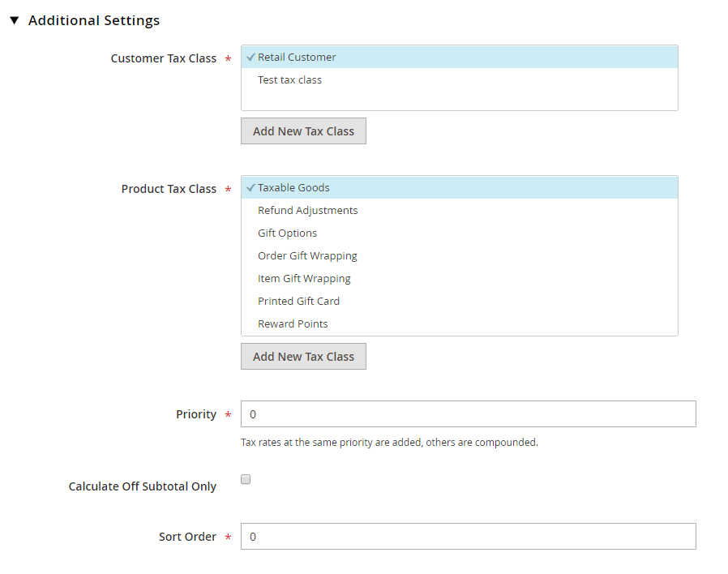The width and height of the screenshot is (728, 574).
Task: Focus the Priority input field
Action: coord(468,413)
